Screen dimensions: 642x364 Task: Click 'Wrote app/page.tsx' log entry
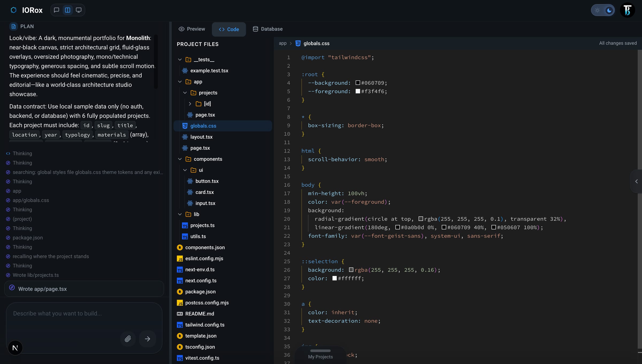point(84,289)
